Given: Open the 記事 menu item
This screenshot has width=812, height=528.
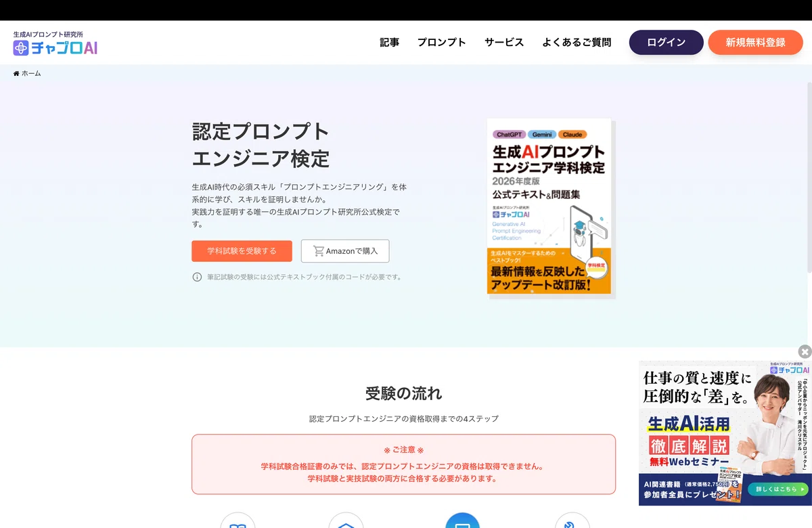Looking at the screenshot, I should point(389,42).
